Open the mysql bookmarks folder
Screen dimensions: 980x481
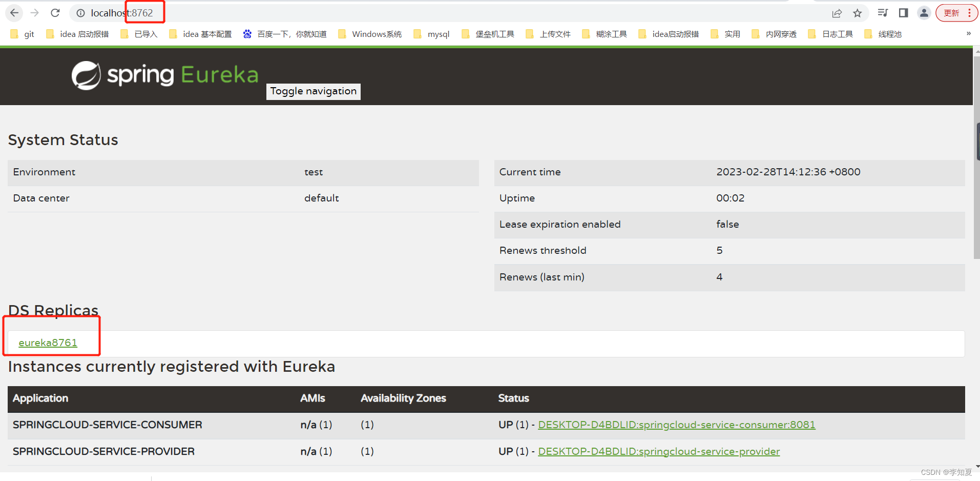coord(432,34)
